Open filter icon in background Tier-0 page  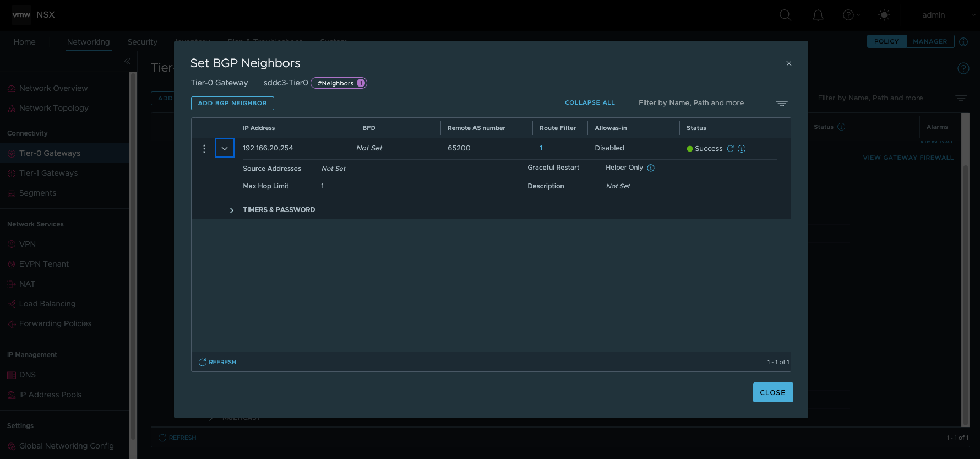tap(961, 98)
